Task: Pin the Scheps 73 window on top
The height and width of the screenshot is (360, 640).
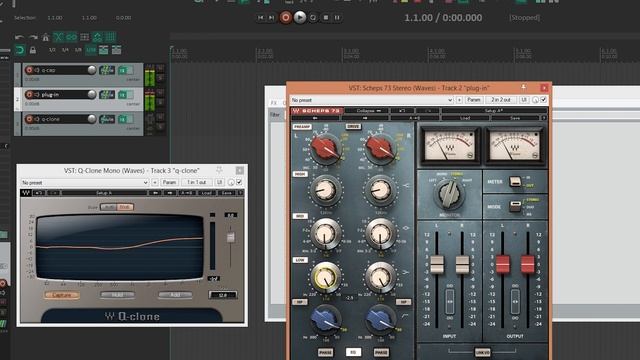Action: coord(524,87)
